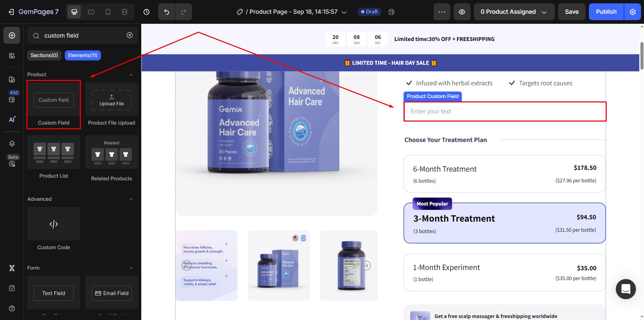
Task: Expand the Product Page title dropdown
Action: click(344, 12)
